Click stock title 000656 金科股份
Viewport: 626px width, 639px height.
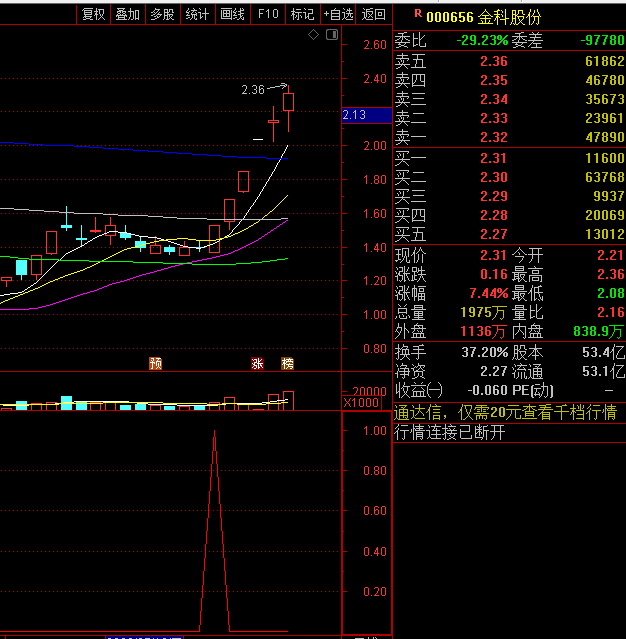coord(483,17)
